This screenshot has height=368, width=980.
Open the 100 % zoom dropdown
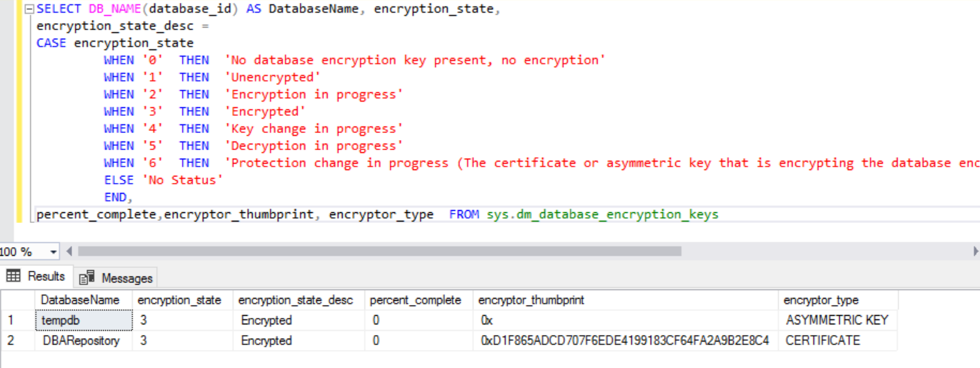(x=53, y=252)
